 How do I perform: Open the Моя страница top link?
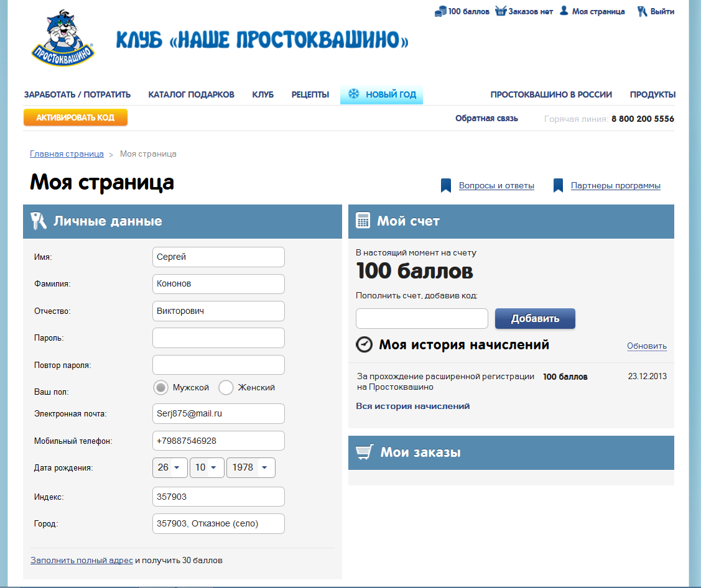click(x=598, y=12)
